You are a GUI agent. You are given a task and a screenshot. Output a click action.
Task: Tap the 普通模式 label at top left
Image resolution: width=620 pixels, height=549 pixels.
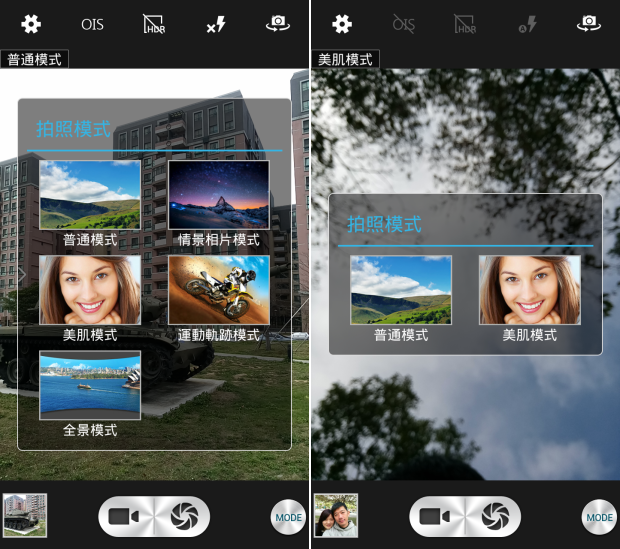[34, 59]
